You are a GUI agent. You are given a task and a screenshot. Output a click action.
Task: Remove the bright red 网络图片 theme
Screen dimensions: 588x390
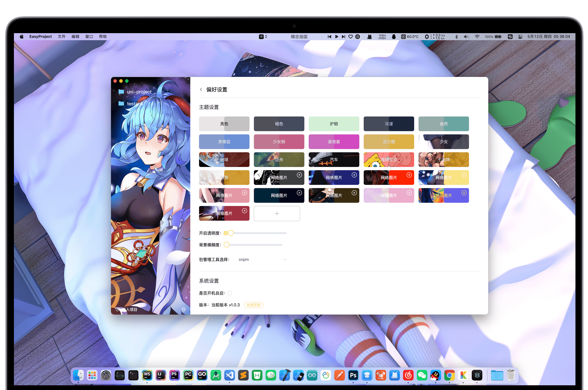(409, 175)
